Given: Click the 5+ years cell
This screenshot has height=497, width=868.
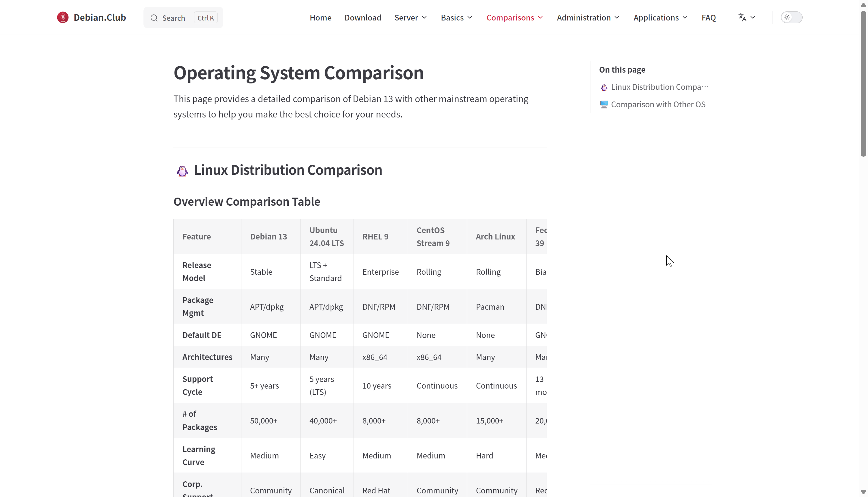Looking at the screenshot, I should [270, 385].
